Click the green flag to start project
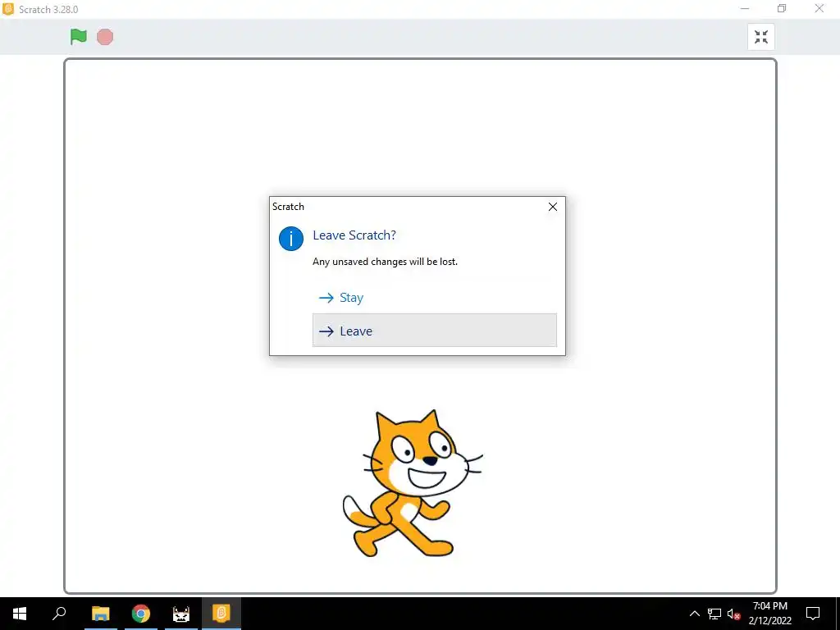 (x=78, y=36)
